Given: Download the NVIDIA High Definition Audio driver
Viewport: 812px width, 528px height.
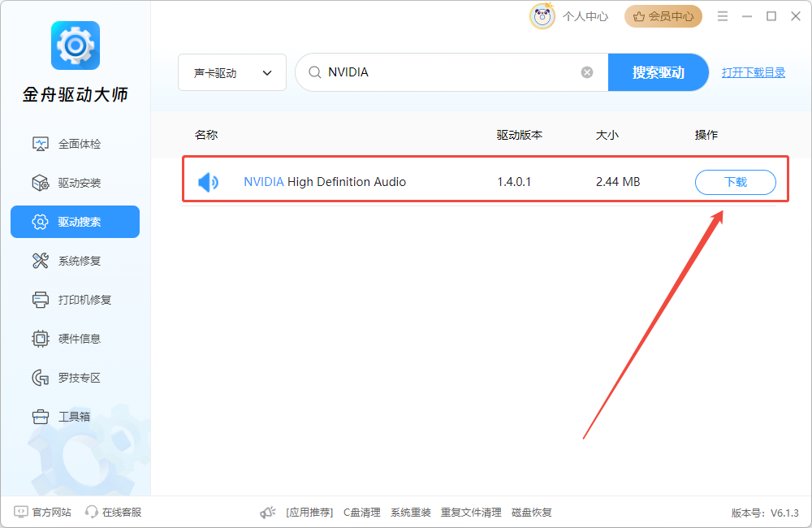Looking at the screenshot, I should click(x=736, y=183).
